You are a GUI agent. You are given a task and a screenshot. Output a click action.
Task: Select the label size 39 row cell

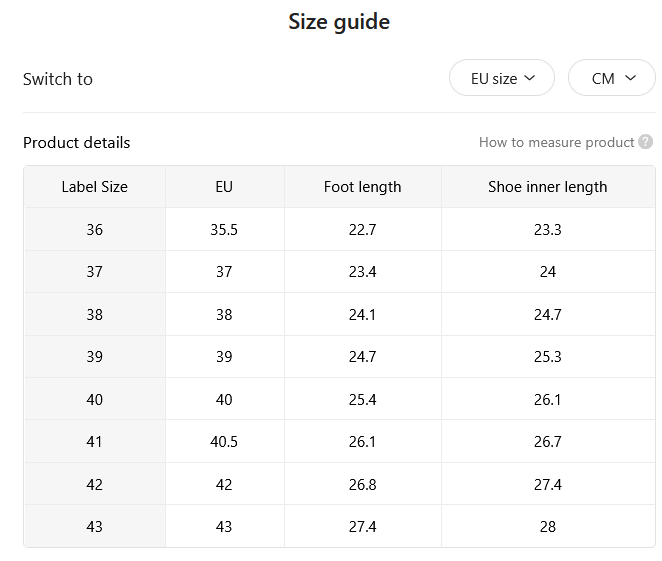point(95,357)
